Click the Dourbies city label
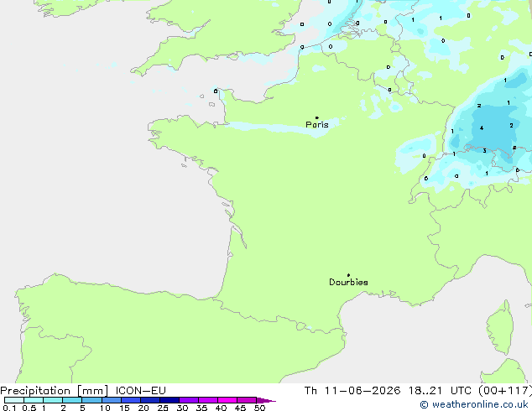The width and height of the screenshot is (532, 411). click(x=348, y=282)
